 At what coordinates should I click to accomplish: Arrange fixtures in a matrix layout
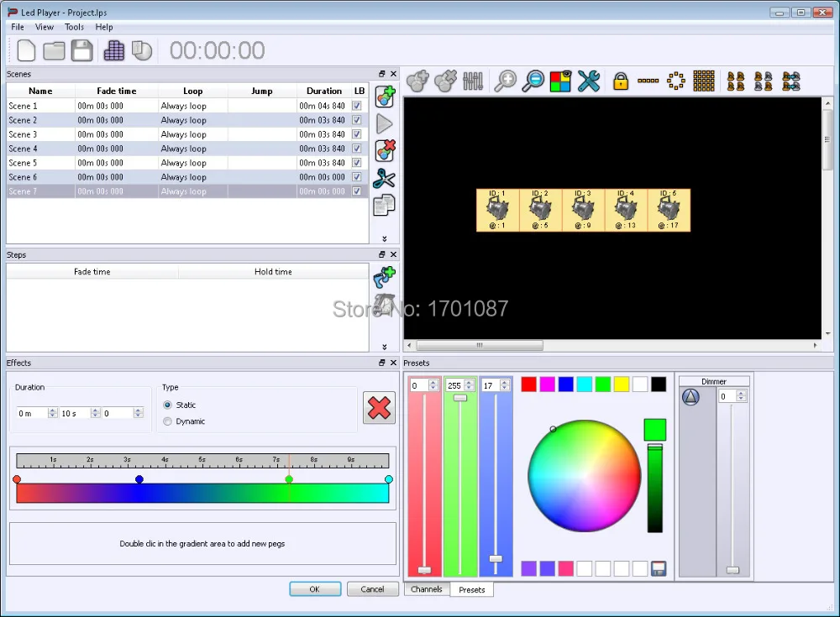(x=704, y=81)
